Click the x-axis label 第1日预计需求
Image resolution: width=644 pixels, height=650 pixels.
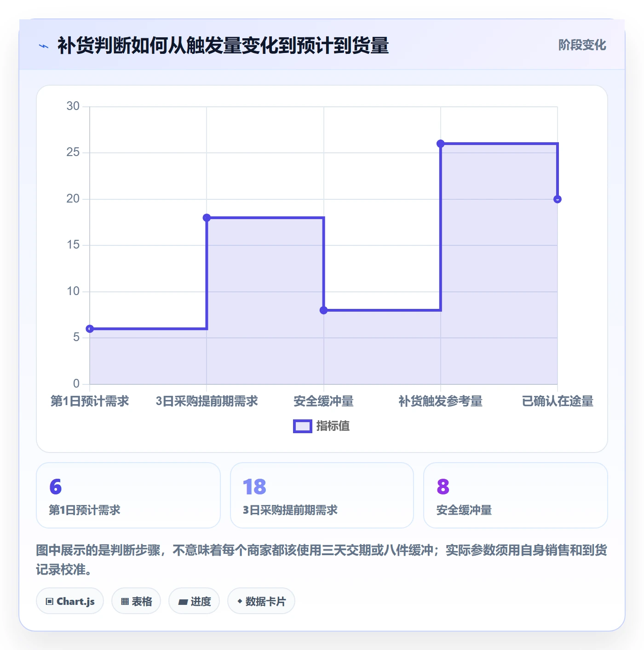[x=90, y=401]
